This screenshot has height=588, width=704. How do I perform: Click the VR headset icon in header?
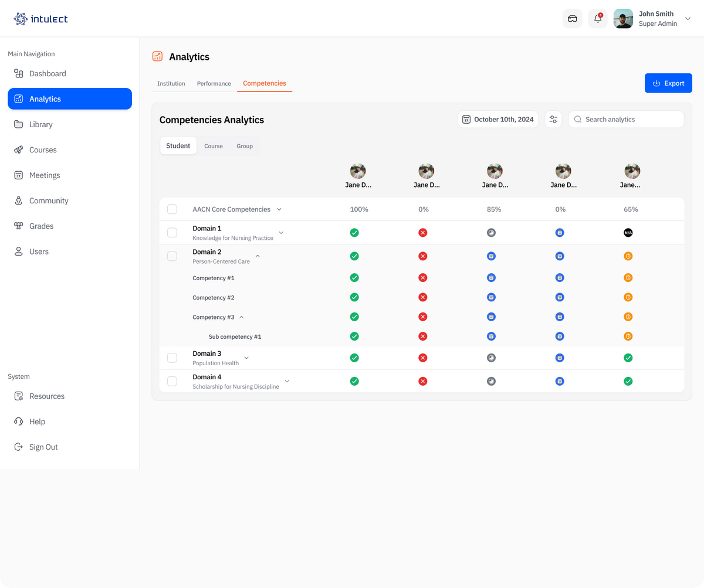pos(573,19)
